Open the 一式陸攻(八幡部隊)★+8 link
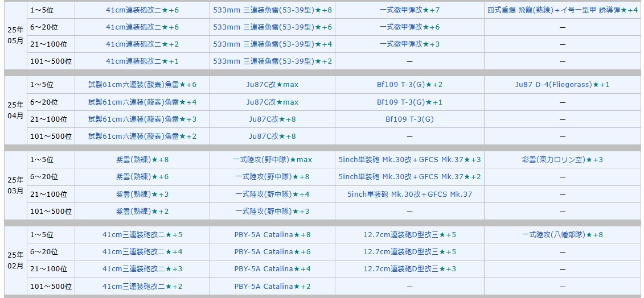The image size is (644, 298). [562, 235]
